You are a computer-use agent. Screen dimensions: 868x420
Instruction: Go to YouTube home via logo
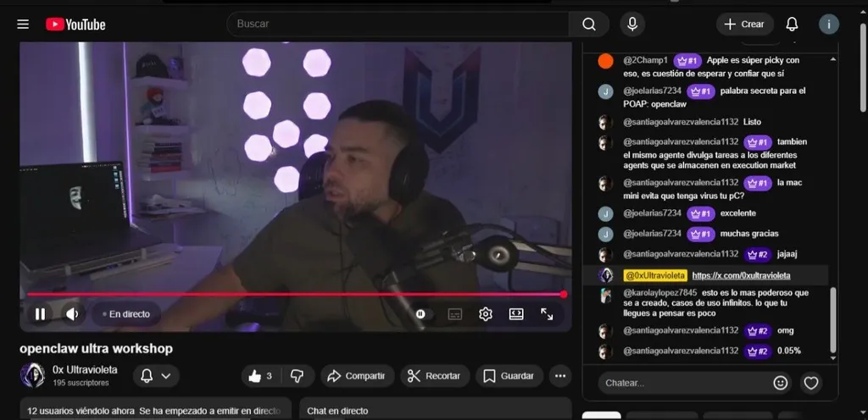(x=75, y=25)
